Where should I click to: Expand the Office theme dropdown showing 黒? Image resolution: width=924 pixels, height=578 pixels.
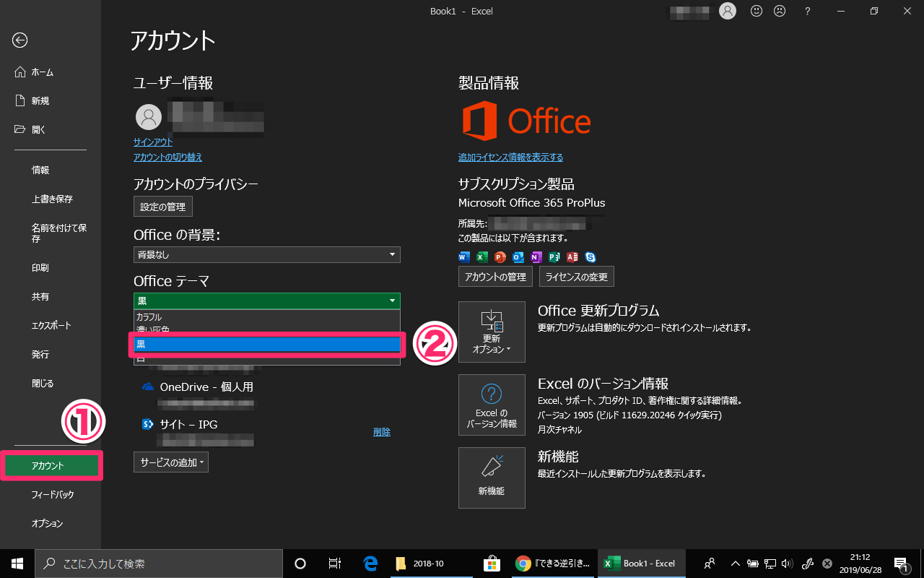coord(266,301)
